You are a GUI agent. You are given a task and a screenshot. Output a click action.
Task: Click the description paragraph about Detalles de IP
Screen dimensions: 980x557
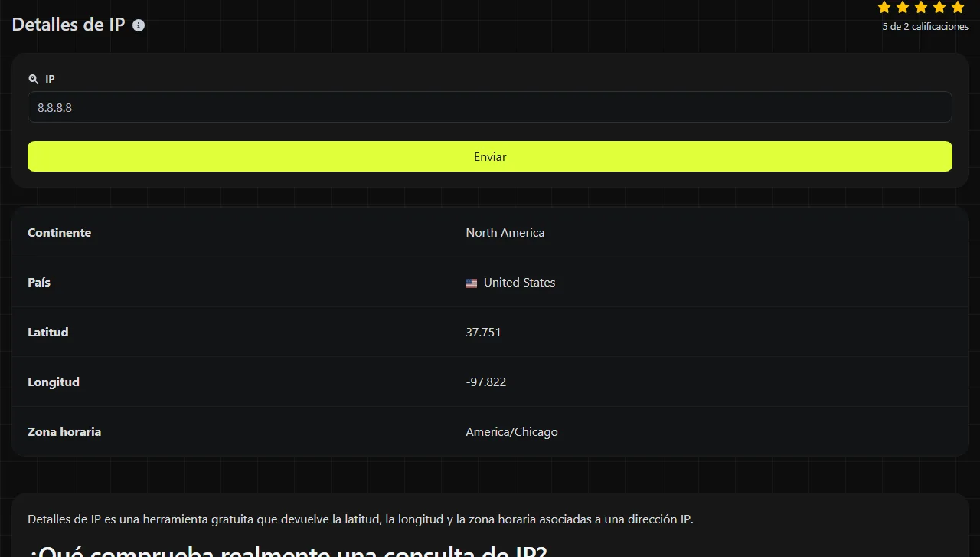[x=361, y=519]
